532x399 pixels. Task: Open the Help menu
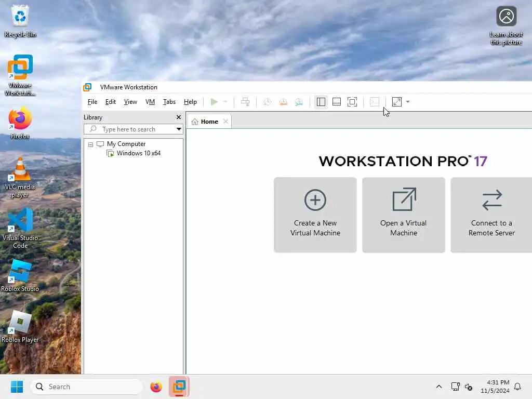(190, 102)
